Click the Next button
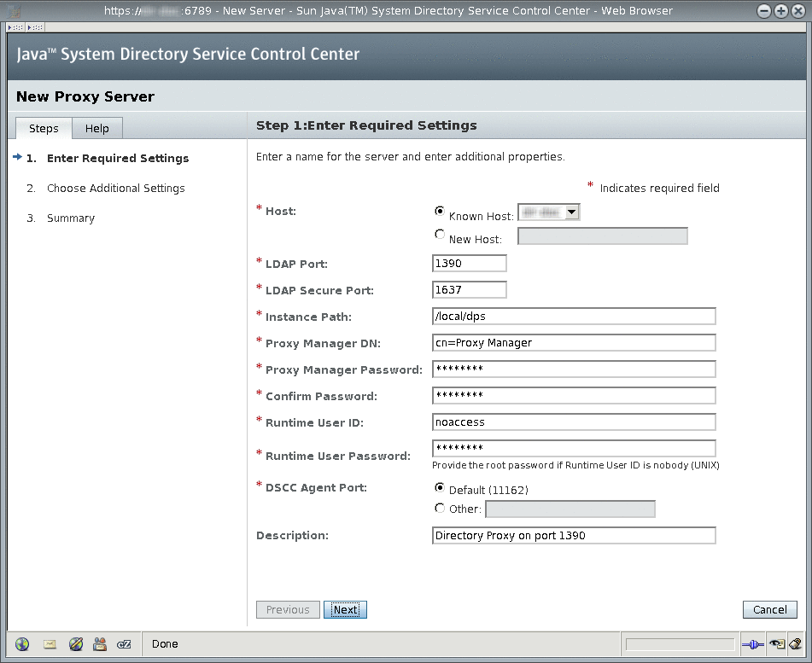Image resolution: width=812 pixels, height=663 pixels. tap(346, 610)
